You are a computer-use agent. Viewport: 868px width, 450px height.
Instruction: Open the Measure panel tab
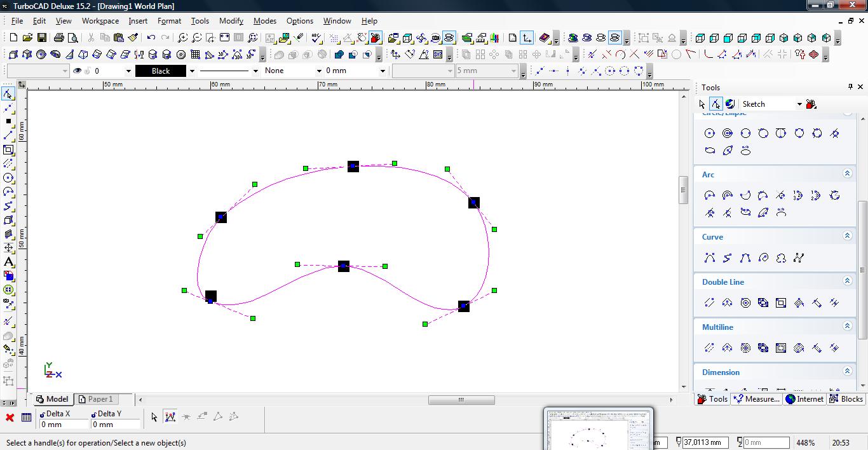tap(756, 399)
